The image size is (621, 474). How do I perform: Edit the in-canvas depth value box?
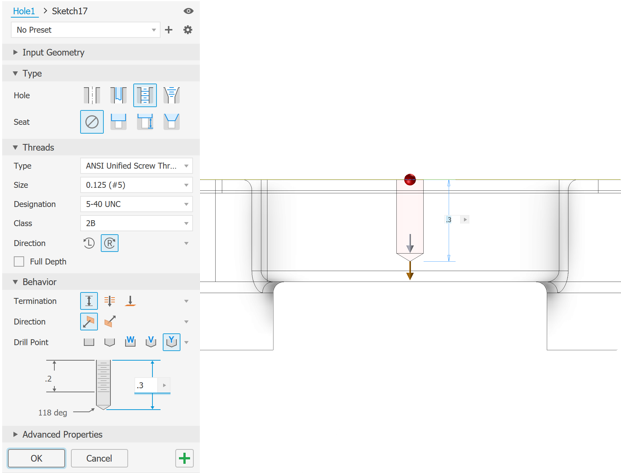coord(452,219)
